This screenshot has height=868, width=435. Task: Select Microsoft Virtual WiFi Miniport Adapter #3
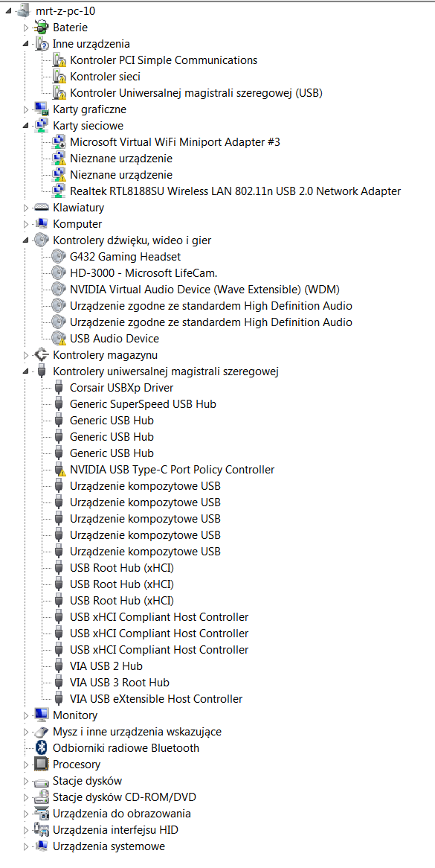[175, 142]
